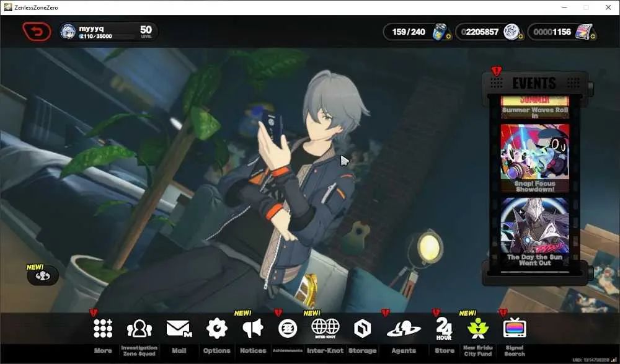Open the Agents icon

[x=404, y=329]
